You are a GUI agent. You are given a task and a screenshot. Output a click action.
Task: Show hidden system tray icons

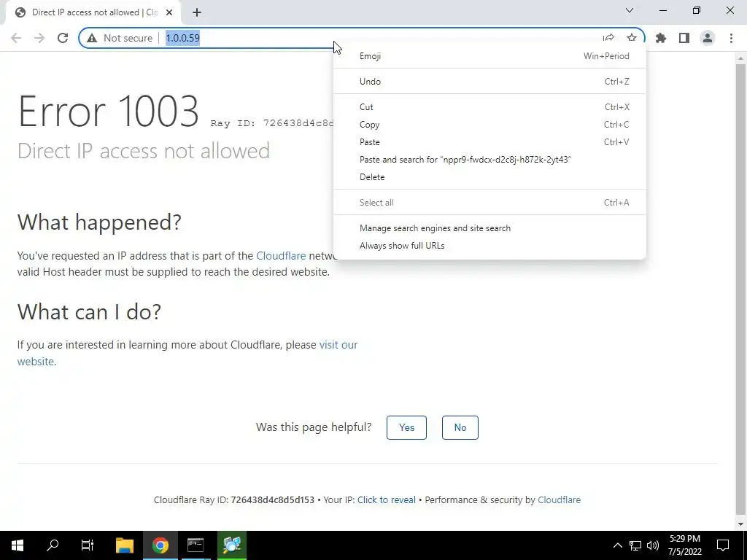pos(617,545)
